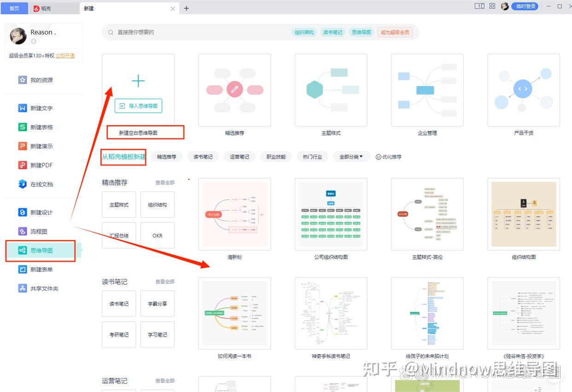
Task: Click the 立即开通 link
Action: (x=65, y=56)
